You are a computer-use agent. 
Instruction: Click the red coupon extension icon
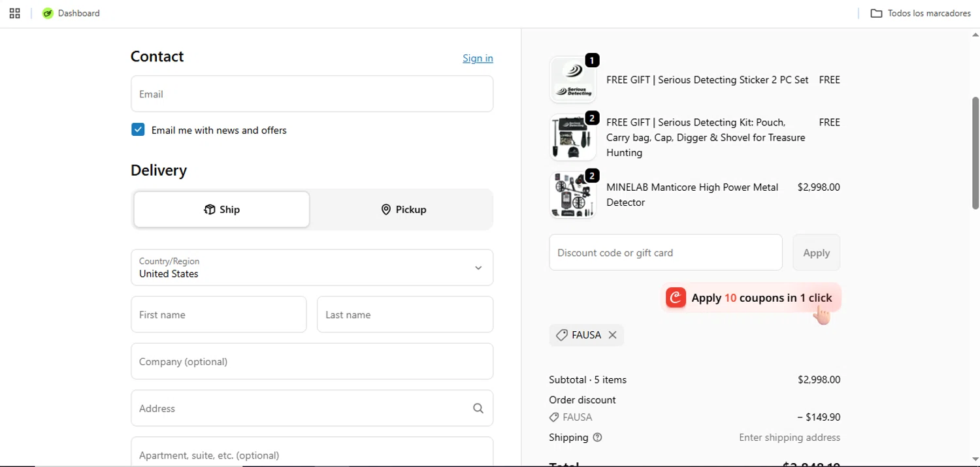point(676,298)
